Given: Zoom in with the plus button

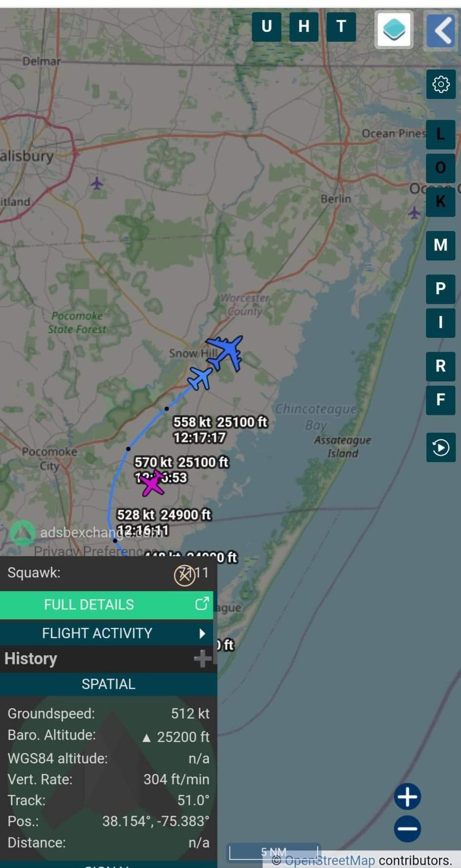Looking at the screenshot, I should [x=407, y=797].
